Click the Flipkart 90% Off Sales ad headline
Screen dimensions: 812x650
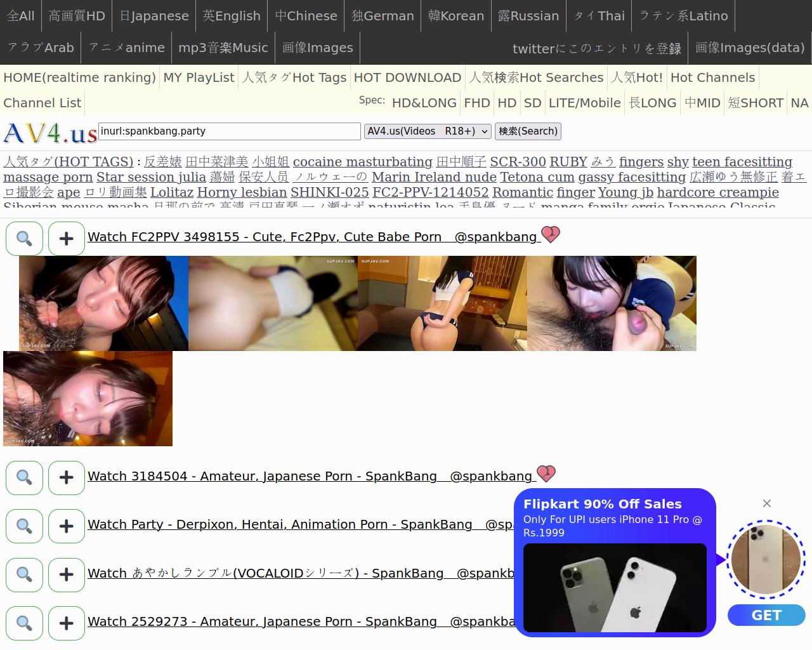(603, 504)
